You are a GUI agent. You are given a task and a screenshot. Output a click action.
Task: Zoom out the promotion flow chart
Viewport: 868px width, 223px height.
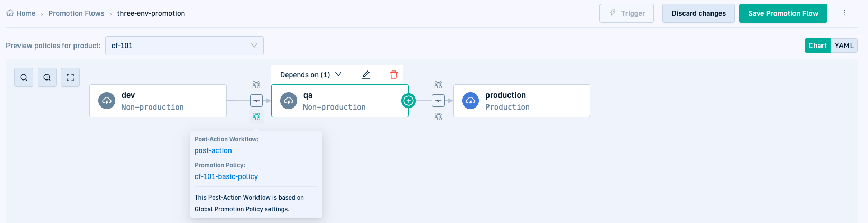pos(24,77)
